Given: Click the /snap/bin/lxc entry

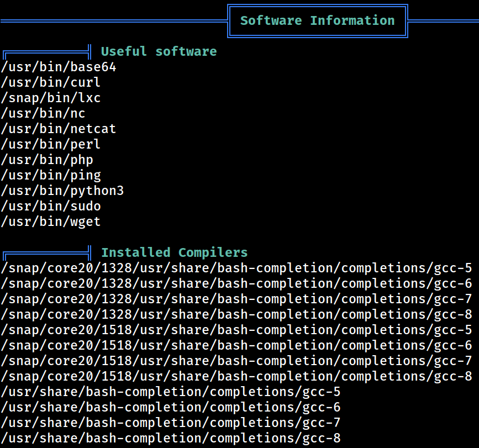Looking at the screenshot, I should click(51, 98).
